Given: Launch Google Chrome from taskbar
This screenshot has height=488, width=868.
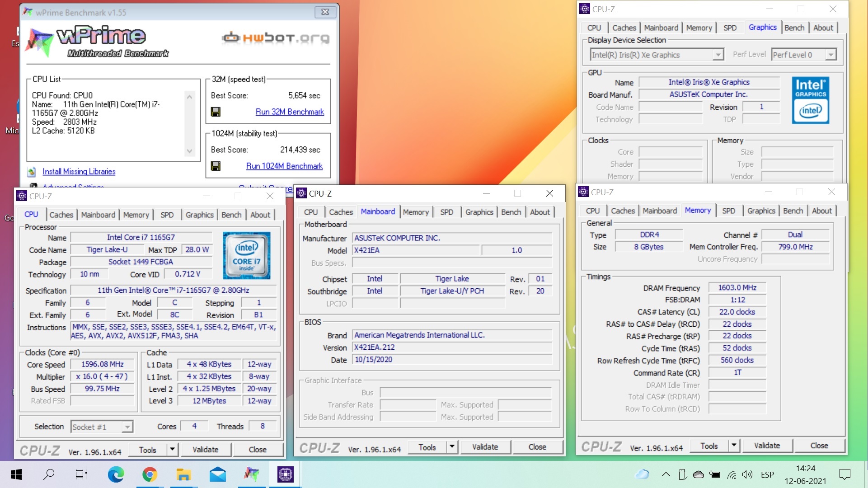Looking at the screenshot, I should tap(150, 474).
